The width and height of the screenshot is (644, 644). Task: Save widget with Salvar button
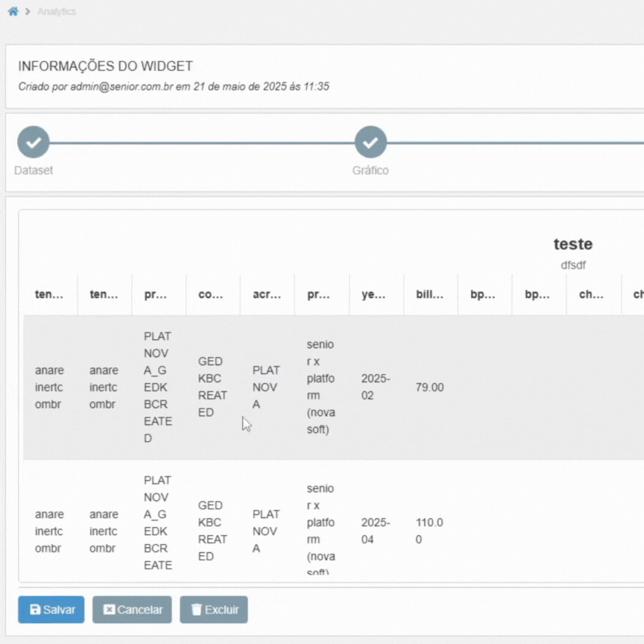click(51, 610)
